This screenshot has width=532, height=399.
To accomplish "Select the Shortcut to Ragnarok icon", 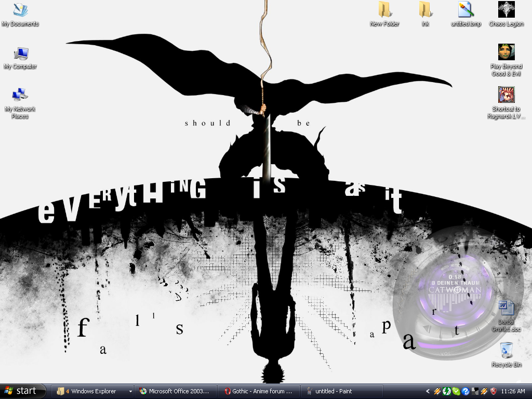I will (506, 103).
